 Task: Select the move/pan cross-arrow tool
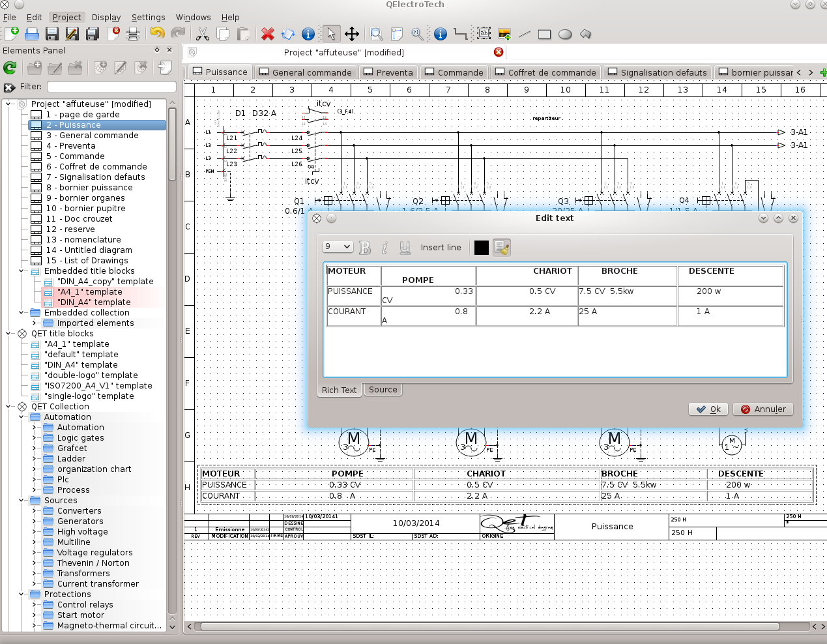tap(352, 34)
